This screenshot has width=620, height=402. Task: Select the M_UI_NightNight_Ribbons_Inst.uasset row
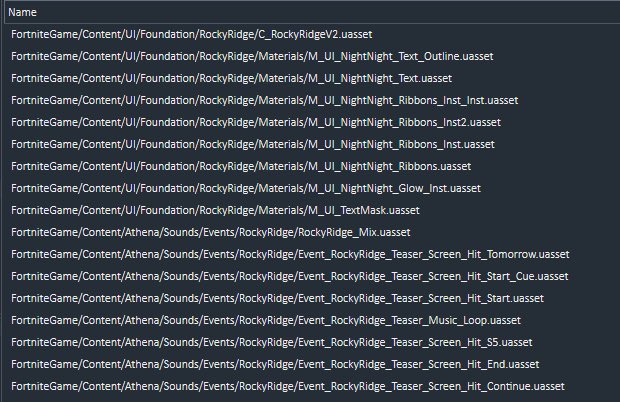pyautogui.click(x=312, y=144)
